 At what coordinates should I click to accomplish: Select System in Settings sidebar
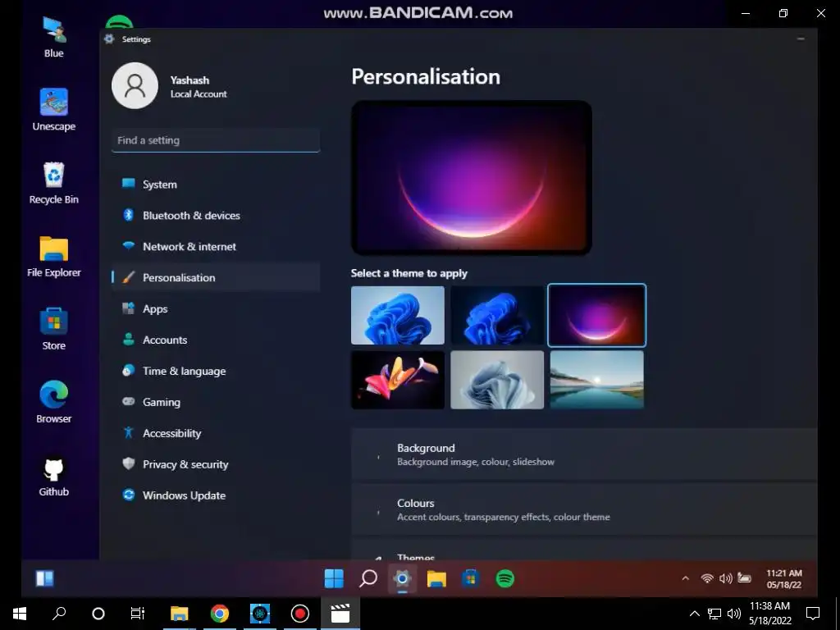pos(216,185)
